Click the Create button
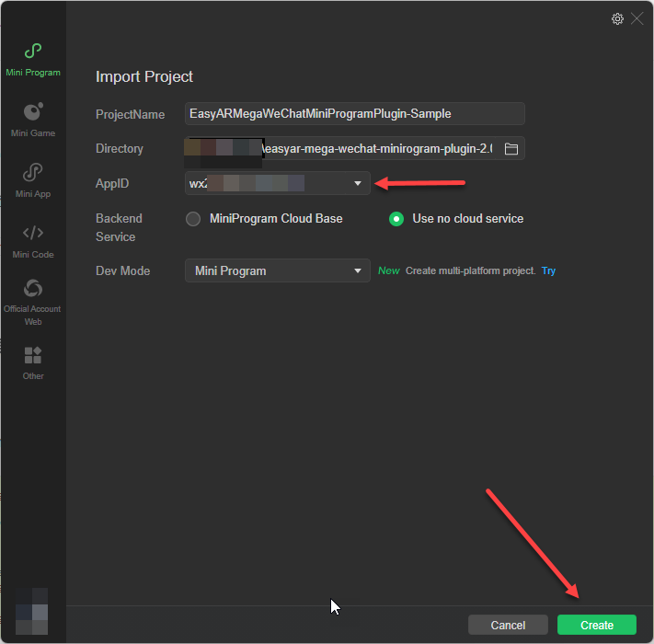The height and width of the screenshot is (644, 654). (x=596, y=625)
